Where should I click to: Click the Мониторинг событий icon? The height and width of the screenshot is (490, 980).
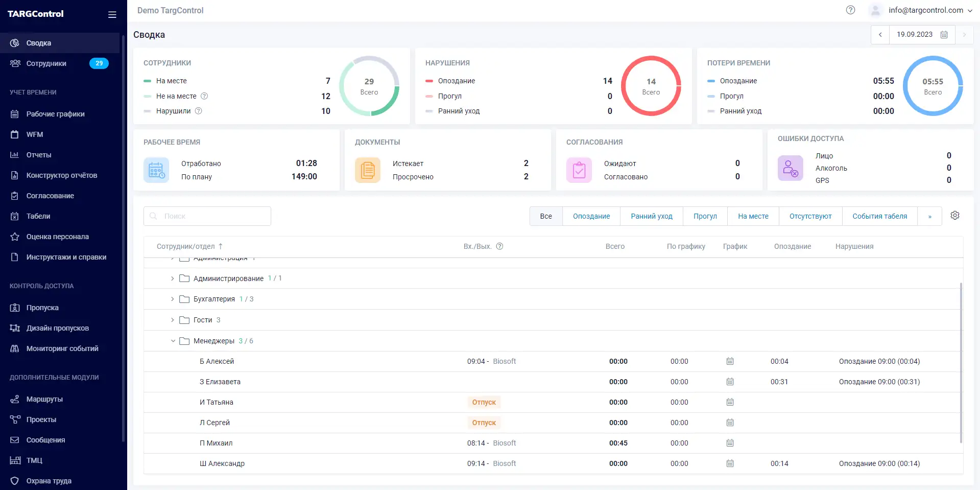15,348
